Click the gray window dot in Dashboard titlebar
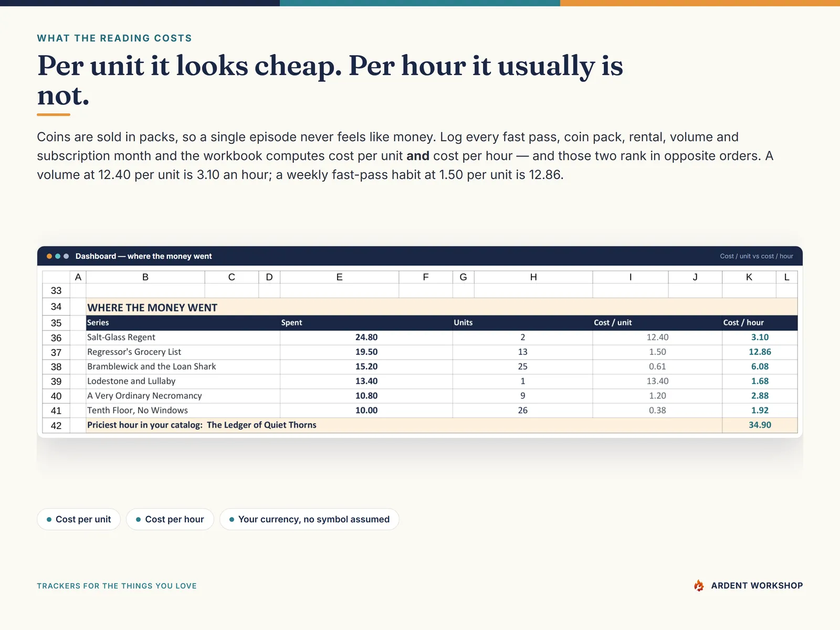The image size is (840, 630). tap(66, 256)
